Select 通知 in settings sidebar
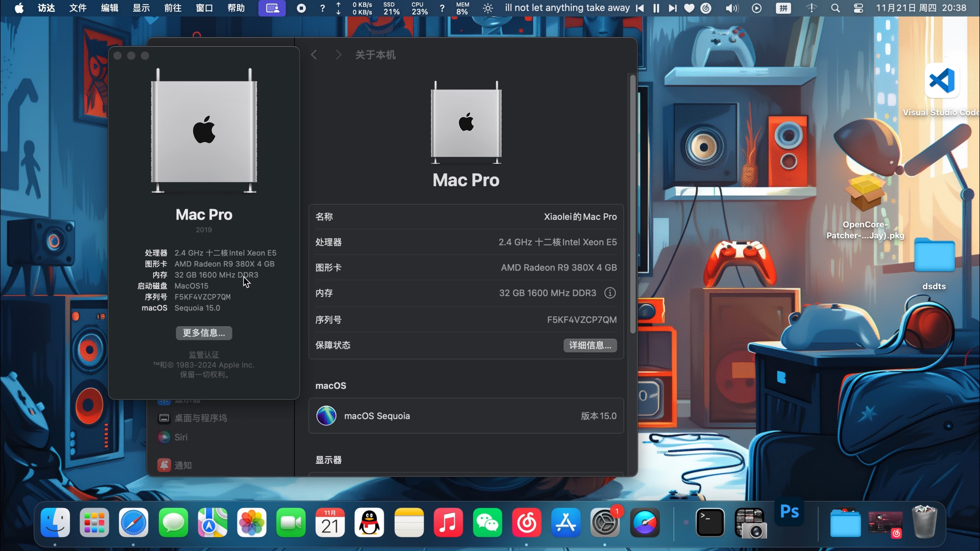The image size is (980, 551). coord(175,465)
